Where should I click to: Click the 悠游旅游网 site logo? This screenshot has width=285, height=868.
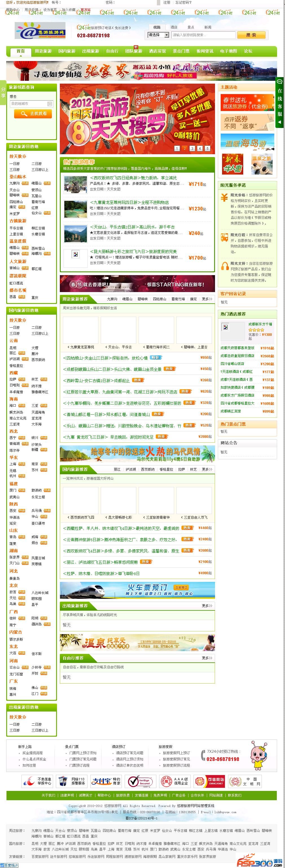pyautogui.click(x=40, y=31)
